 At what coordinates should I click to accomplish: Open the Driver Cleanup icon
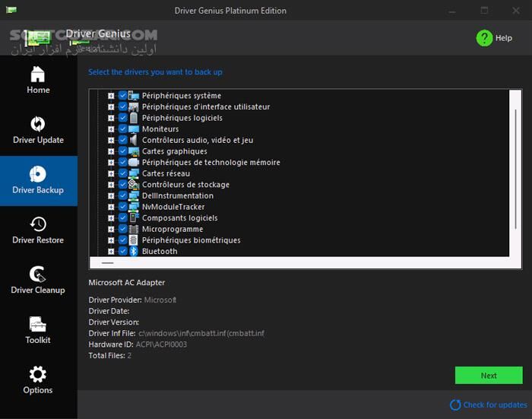(38, 274)
